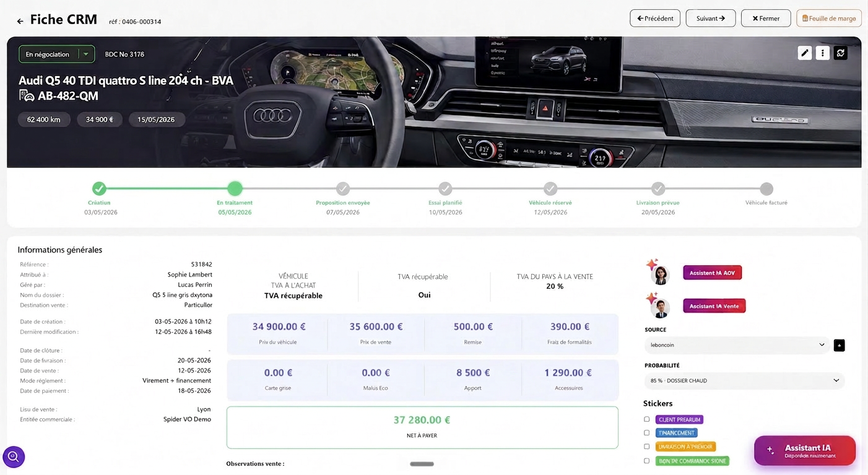
Task: Click the pencil edit icon on the vehicle banner
Action: [x=804, y=53]
